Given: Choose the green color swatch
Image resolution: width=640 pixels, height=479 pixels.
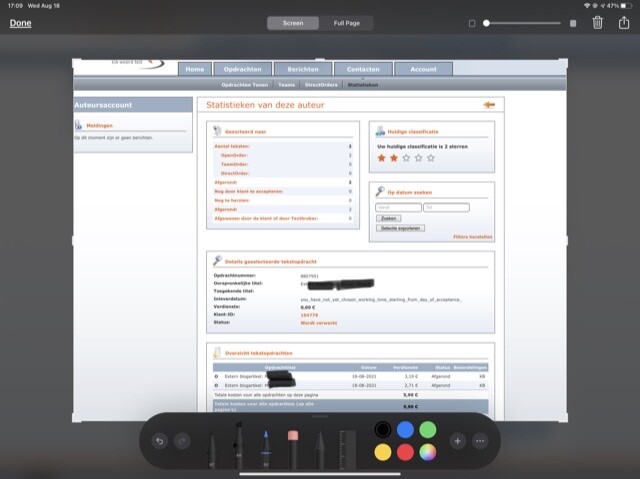Looking at the screenshot, I should pos(428,430).
